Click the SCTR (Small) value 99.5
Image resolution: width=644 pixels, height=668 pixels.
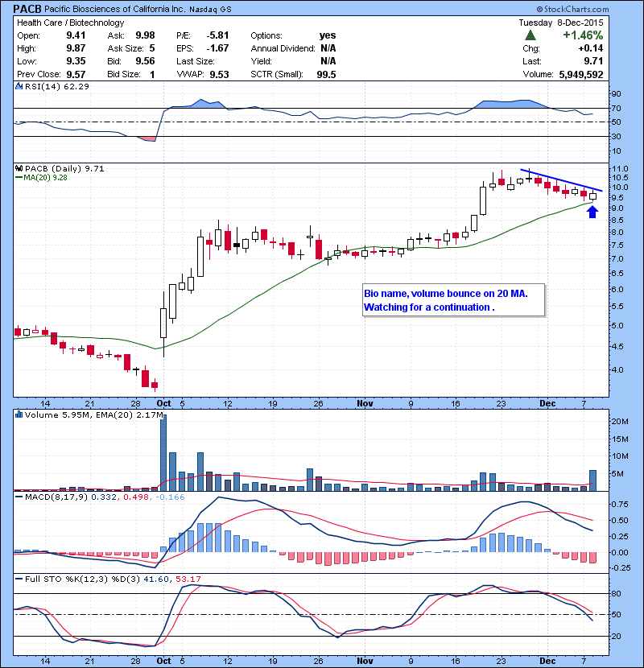point(326,75)
